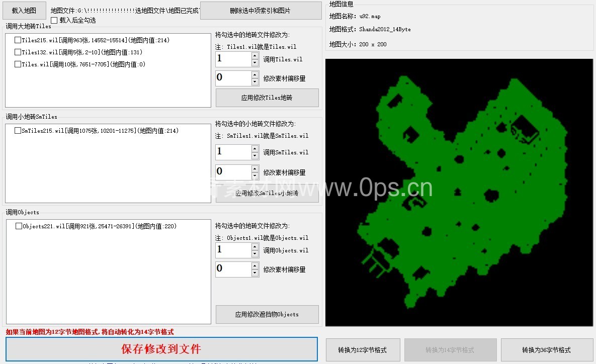This screenshot has height=364, width=596.
Task: Decrease the 调用SmTiles.wil spinner value
Action: tap(255, 156)
